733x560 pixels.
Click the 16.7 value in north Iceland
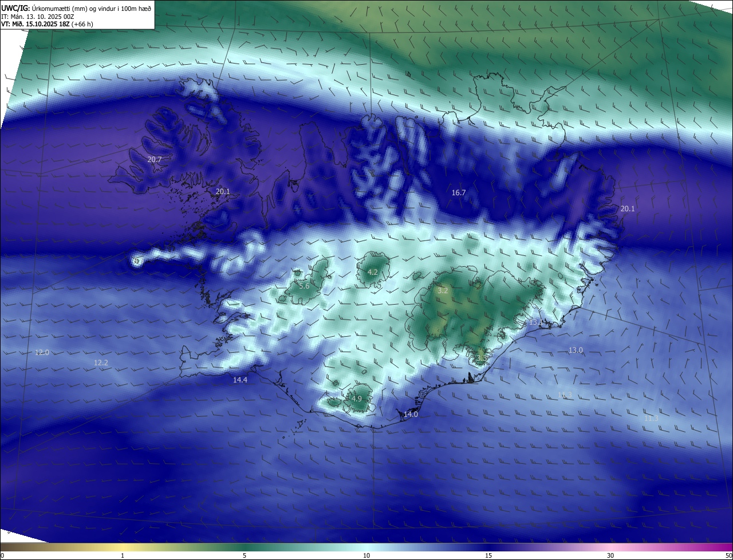click(x=459, y=193)
